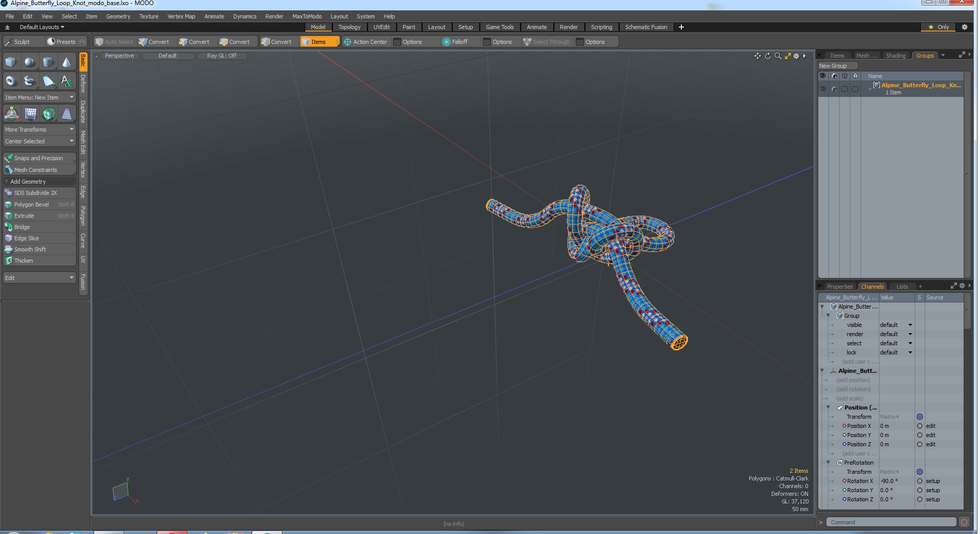The height and width of the screenshot is (534, 980).
Task: Toggle select checkbox for Alpine_Butterfly group
Action: pos(845,89)
